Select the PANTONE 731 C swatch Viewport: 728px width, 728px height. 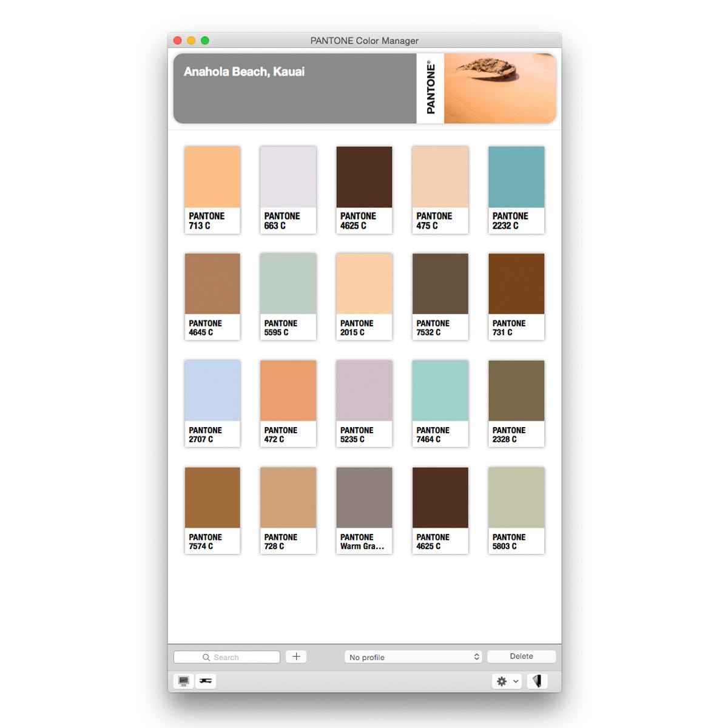(516, 297)
